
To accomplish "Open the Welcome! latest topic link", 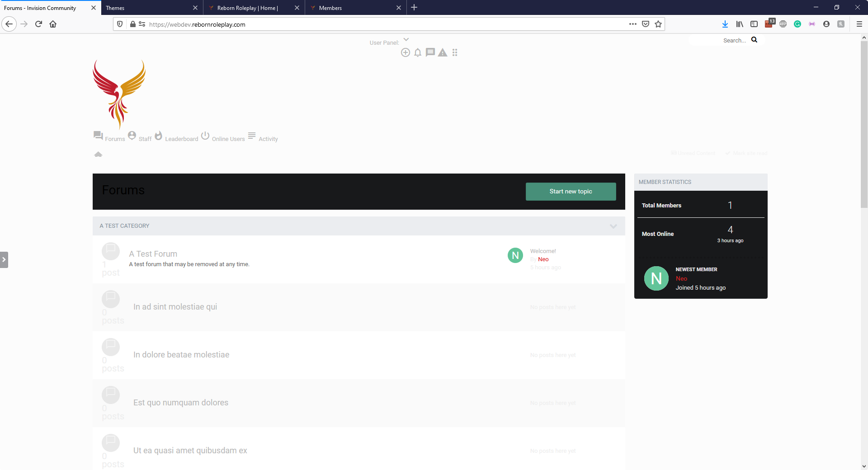I will point(543,251).
